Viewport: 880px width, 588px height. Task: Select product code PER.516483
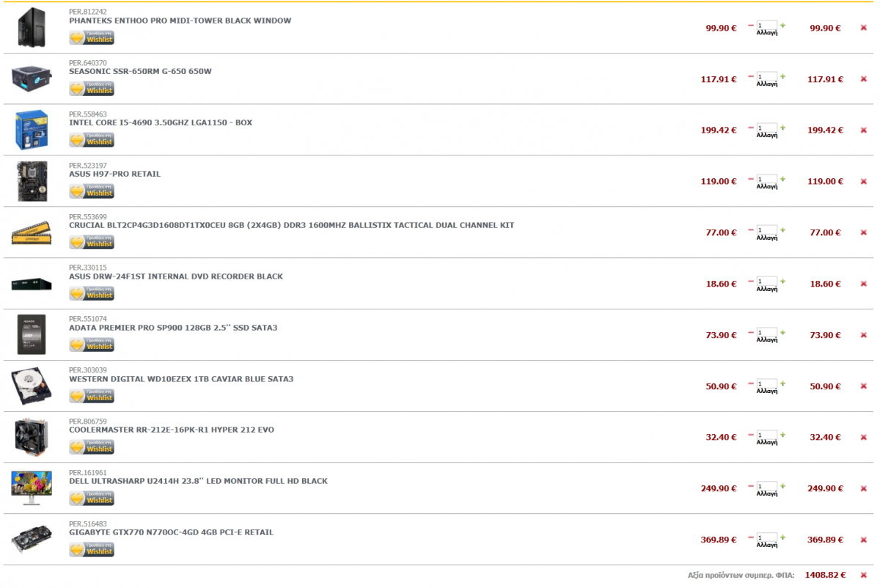(x=87, y=523)
